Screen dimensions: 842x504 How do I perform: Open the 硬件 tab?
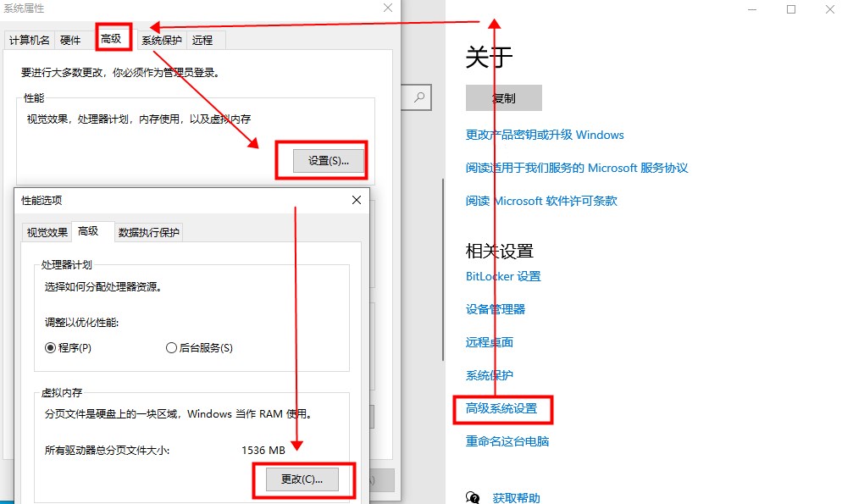[x=70, y=40]
